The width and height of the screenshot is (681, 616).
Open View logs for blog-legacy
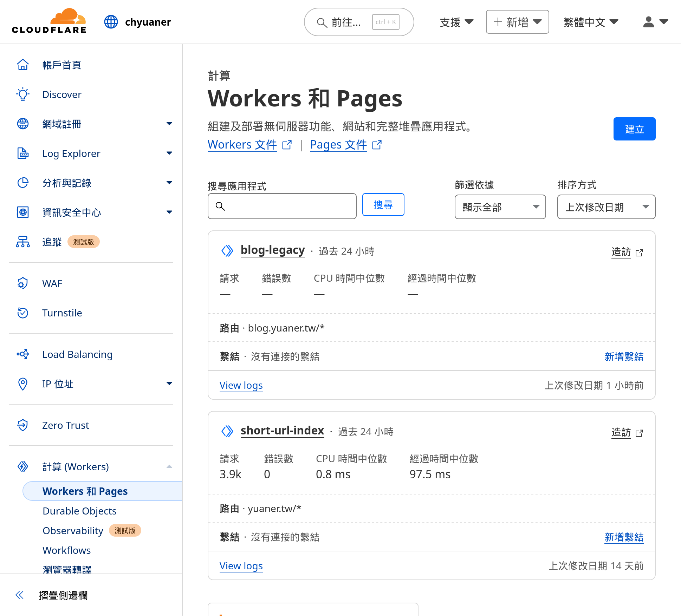pos(241,386)
